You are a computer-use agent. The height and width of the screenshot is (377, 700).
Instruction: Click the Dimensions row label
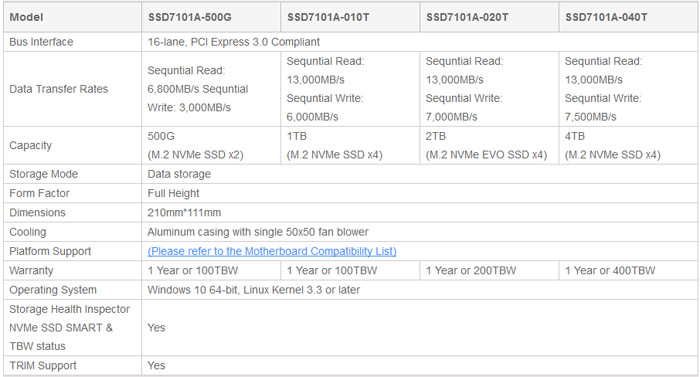(x=37, y=213)
